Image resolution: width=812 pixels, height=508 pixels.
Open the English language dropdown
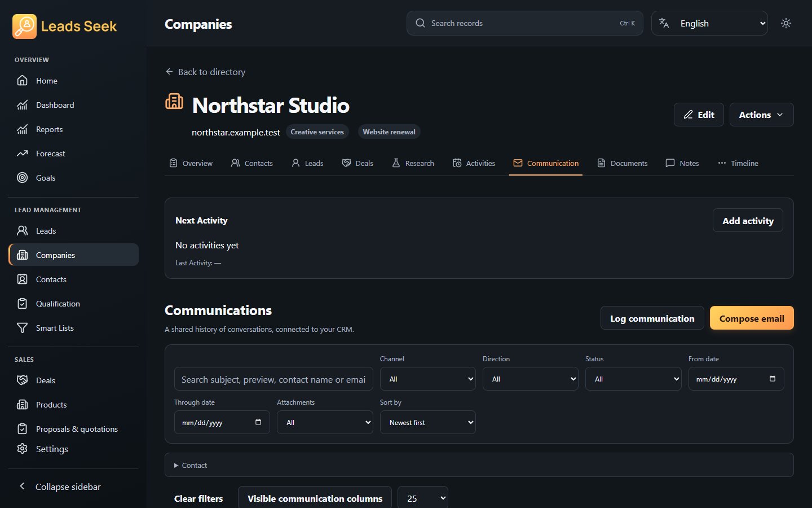[710, 23]
